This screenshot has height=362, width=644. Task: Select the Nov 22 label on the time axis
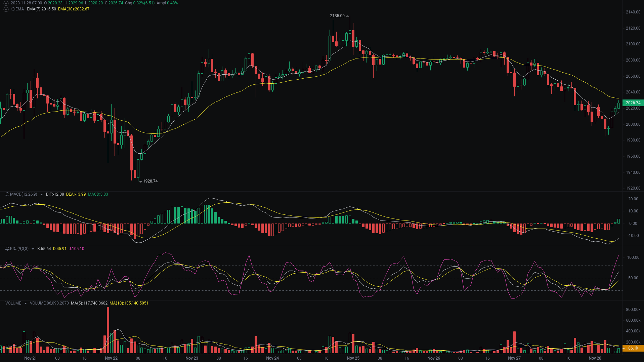click(112, 358)
